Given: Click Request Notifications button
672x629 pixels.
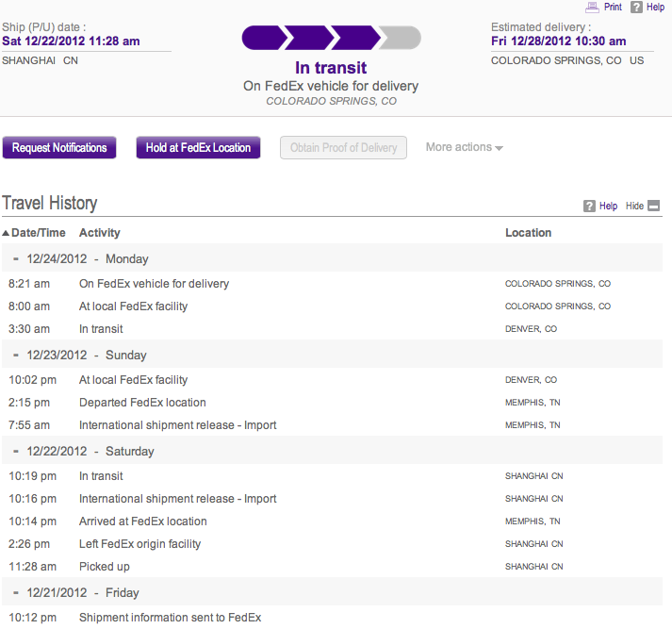Looking at the screenshot, I should (59, 148).
